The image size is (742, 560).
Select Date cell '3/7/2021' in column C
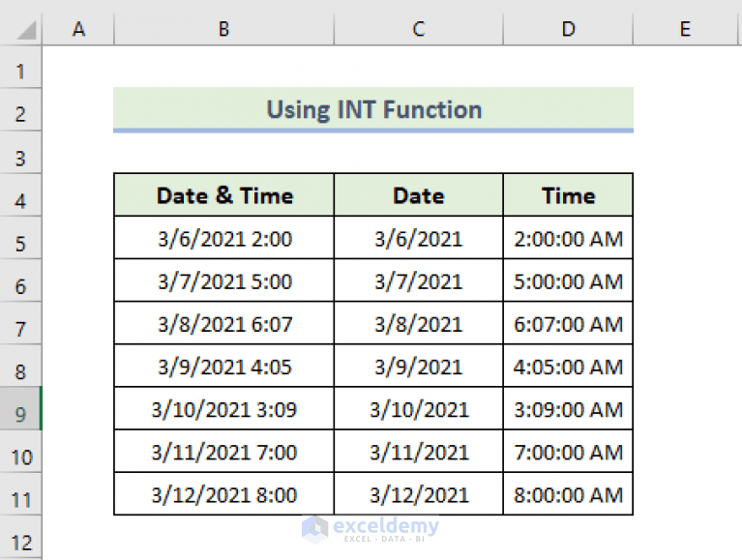pos(418,280)
